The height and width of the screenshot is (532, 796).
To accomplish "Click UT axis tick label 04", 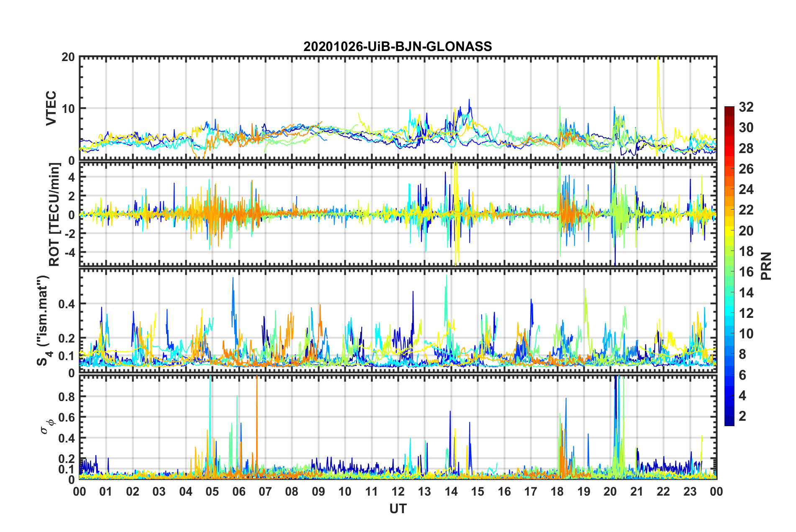I will pos(186,492).
